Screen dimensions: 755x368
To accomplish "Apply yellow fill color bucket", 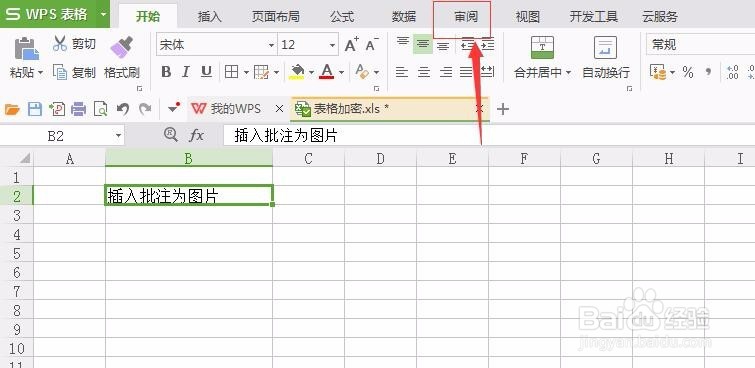I will pyautogui.click(x=297, y=72).
